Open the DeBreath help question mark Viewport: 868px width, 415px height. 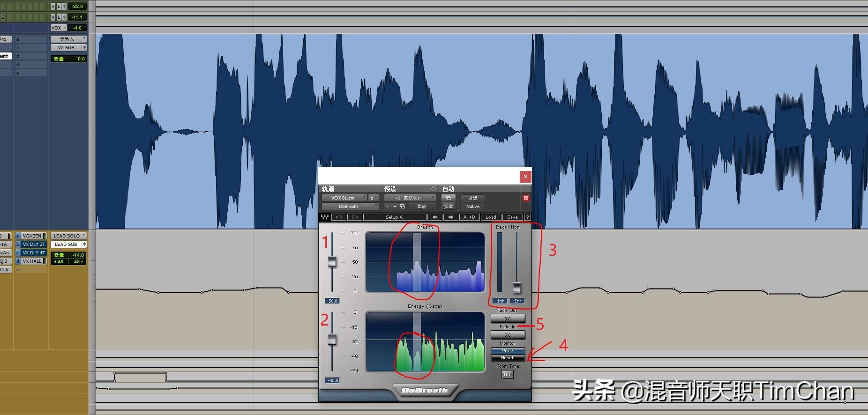point(527,217)
